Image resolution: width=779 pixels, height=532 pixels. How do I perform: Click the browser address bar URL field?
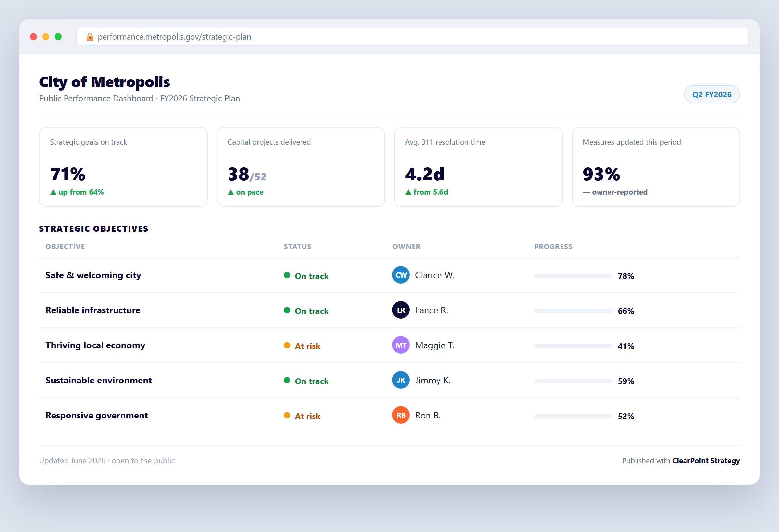pyautogui.click(x=412, y=37)
